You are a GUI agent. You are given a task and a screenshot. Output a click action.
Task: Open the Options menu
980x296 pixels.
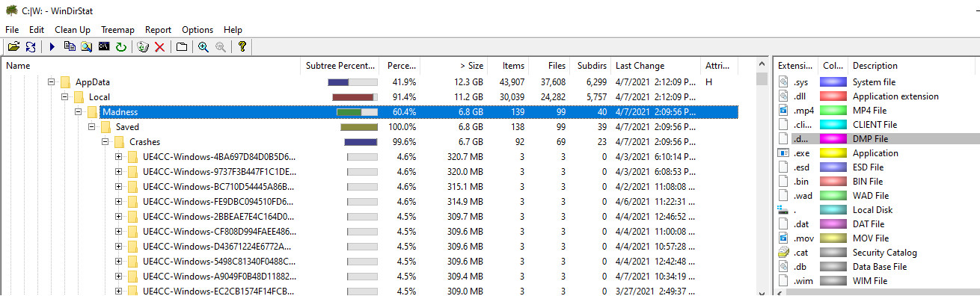(x=197, y=30)
